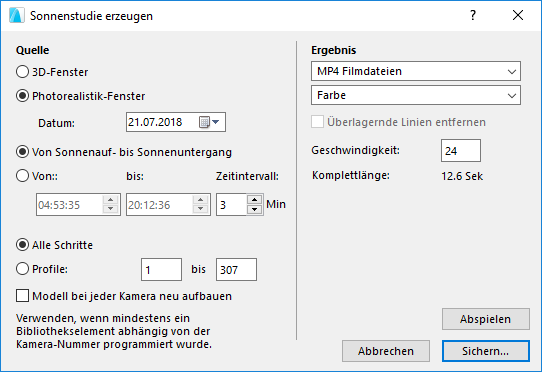
Task: Open the help question mark button
Action: tap(473, 15)
